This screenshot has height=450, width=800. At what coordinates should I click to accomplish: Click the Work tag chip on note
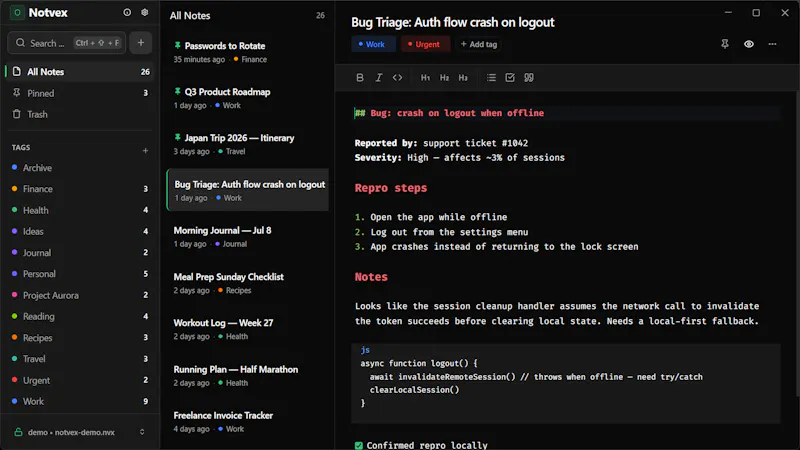[373, 44]
